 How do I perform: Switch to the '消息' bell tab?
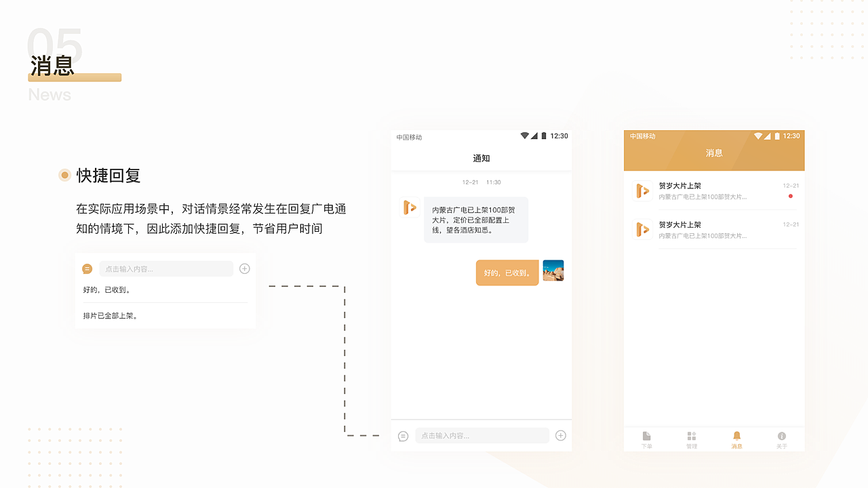coord(736,440)
